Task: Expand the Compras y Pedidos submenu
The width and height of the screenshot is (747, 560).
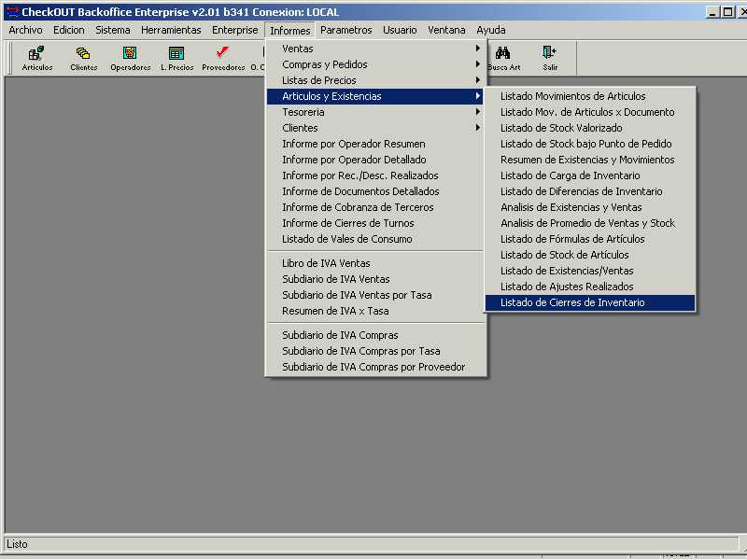Action: (375, 64)
